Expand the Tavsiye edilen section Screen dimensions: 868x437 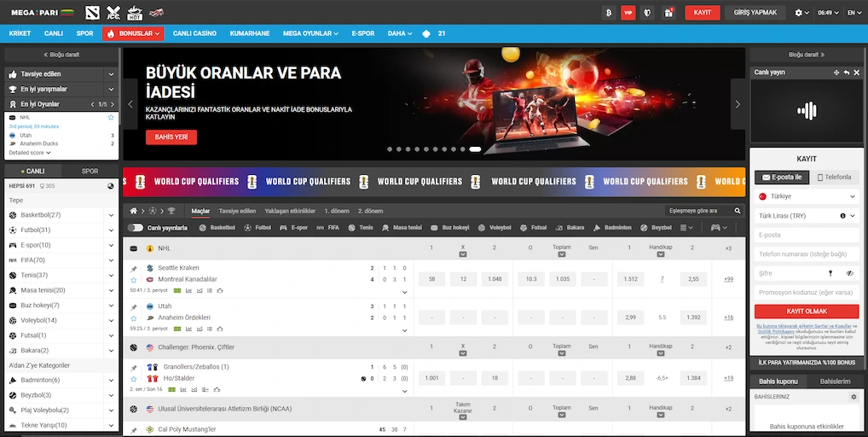(x=111, y=74)
